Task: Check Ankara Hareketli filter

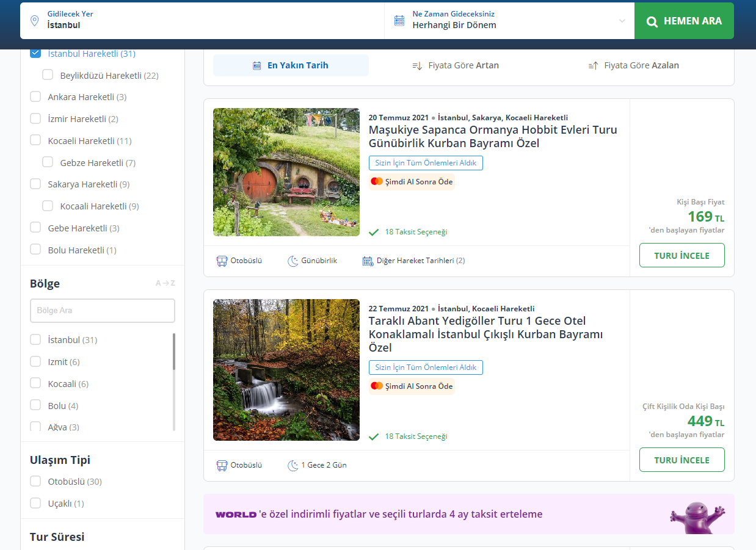Action: 35,97
